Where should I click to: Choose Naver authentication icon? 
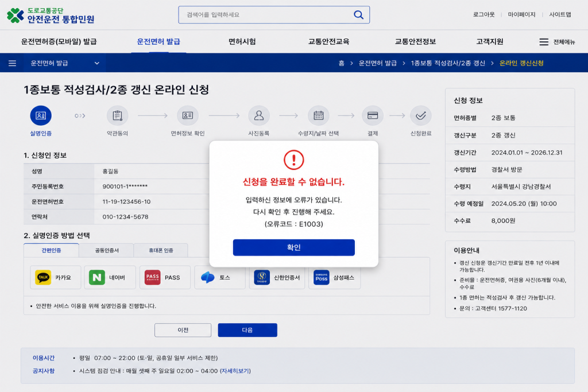[96, 277]
